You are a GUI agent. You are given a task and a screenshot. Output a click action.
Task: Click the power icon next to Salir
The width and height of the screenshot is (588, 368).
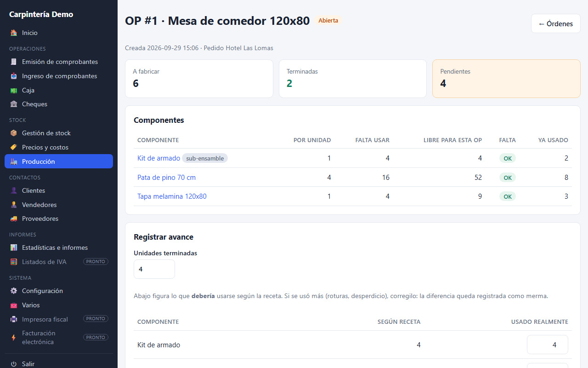point(14,364)
